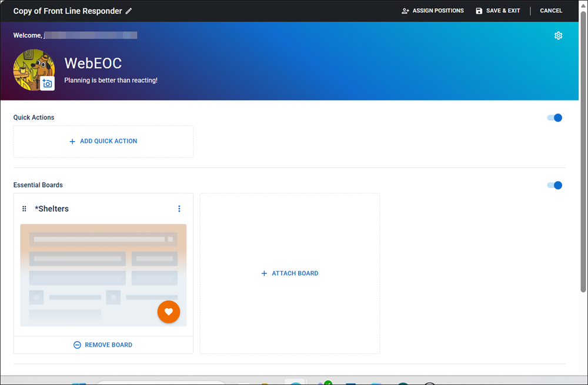Cancel editing the homepage
This screenshot has width=588, height=385.
pos(551,11)
